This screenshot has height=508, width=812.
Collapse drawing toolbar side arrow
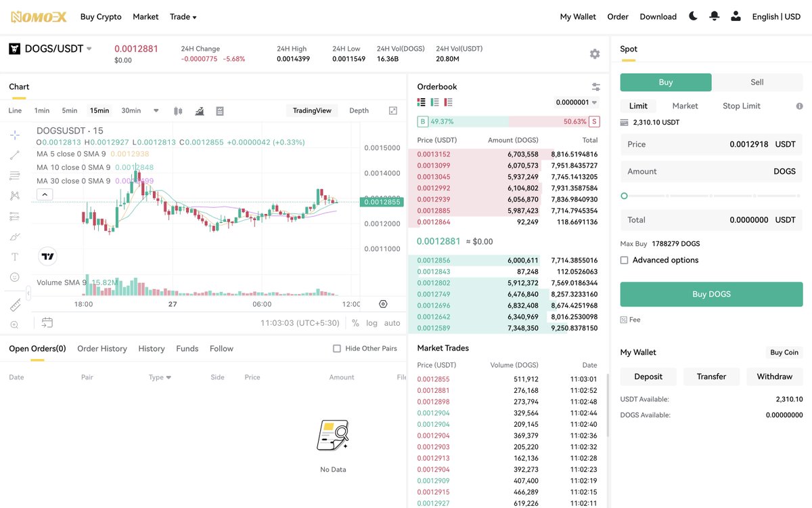[x=28, y=293]
